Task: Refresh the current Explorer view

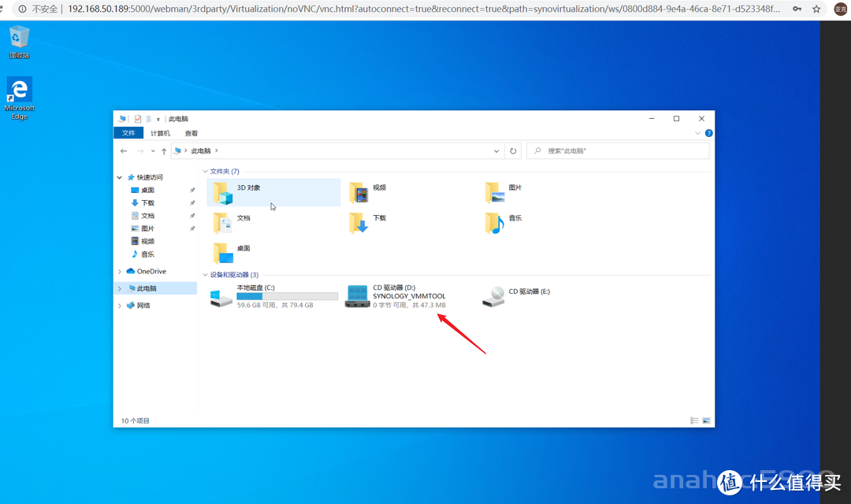Action: pyautogui.click(x=513, y=151)
